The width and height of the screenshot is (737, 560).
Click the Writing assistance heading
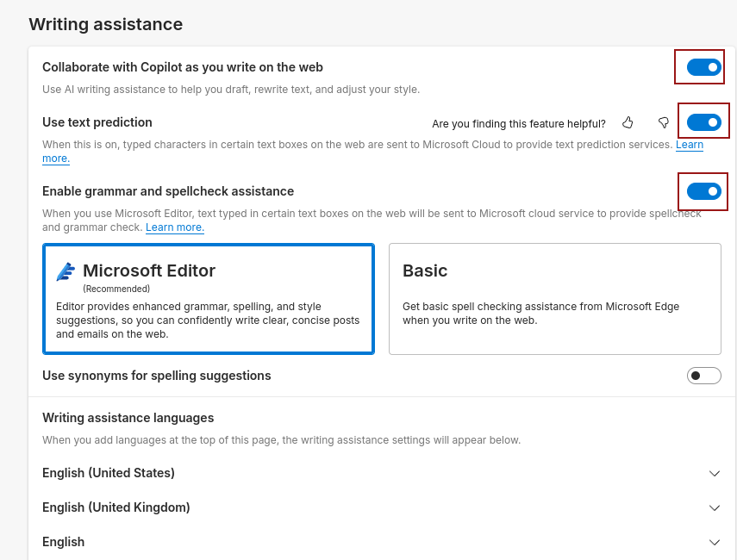[106, 24]
